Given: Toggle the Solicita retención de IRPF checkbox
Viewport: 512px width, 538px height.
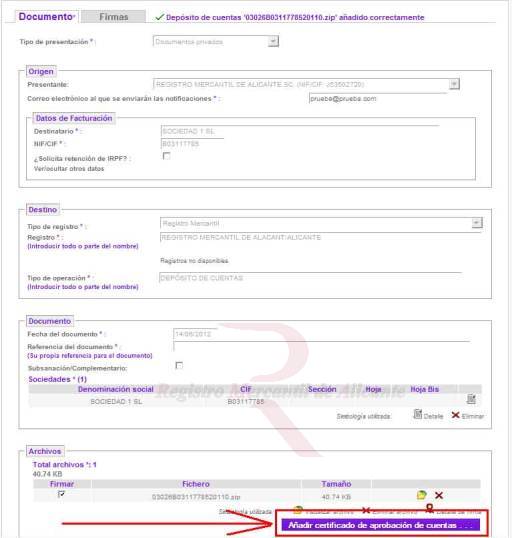Looking at the screenshot, I should coord(166,156).
